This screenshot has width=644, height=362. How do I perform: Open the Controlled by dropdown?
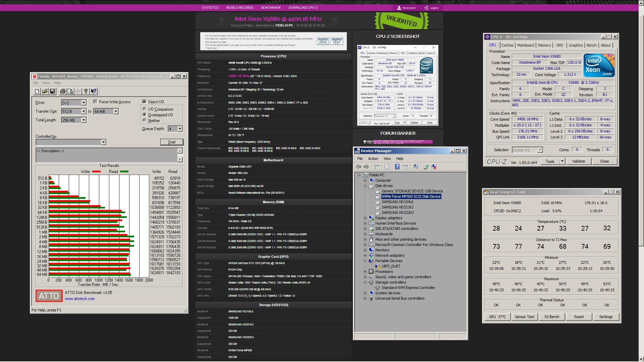click(104, 142)
